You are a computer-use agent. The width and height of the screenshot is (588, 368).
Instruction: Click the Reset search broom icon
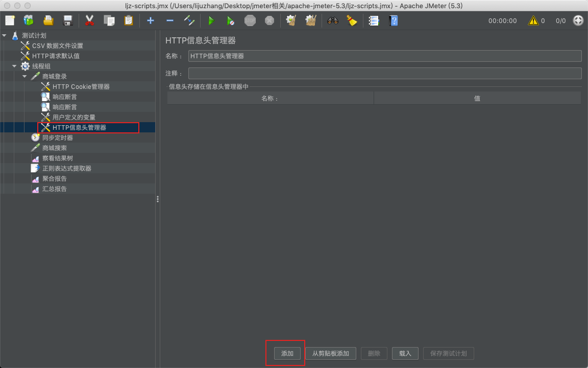[352, 20]
